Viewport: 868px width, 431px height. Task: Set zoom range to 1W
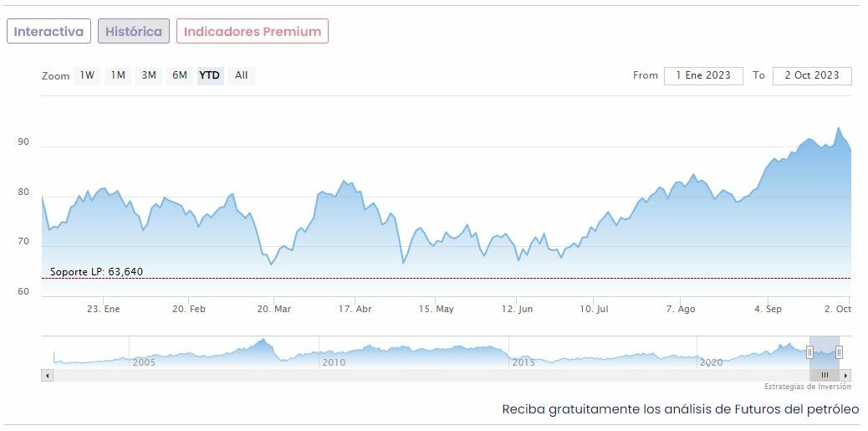coord(87,75)
